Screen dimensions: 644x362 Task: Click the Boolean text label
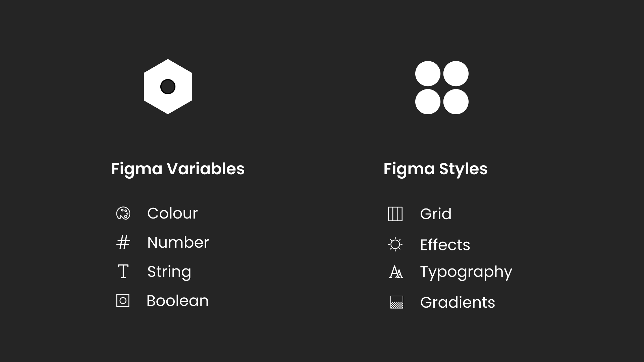(177, 301)
